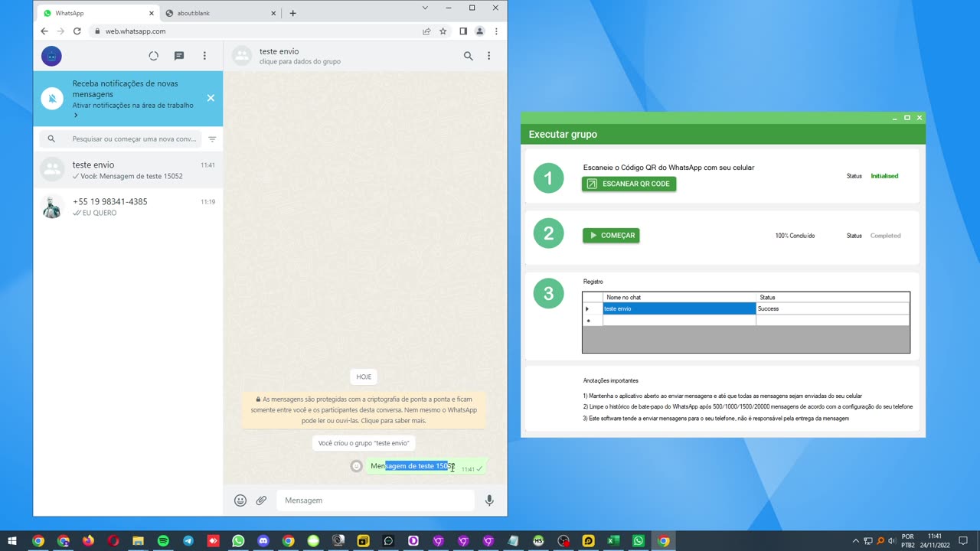Start a new chat using the message icon
Image resolution: width=980 pixels, height=551 pixels.
[179, 56]
